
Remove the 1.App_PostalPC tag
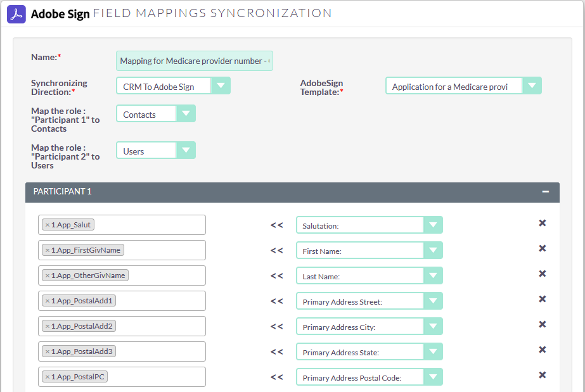(x=48, y=377)
